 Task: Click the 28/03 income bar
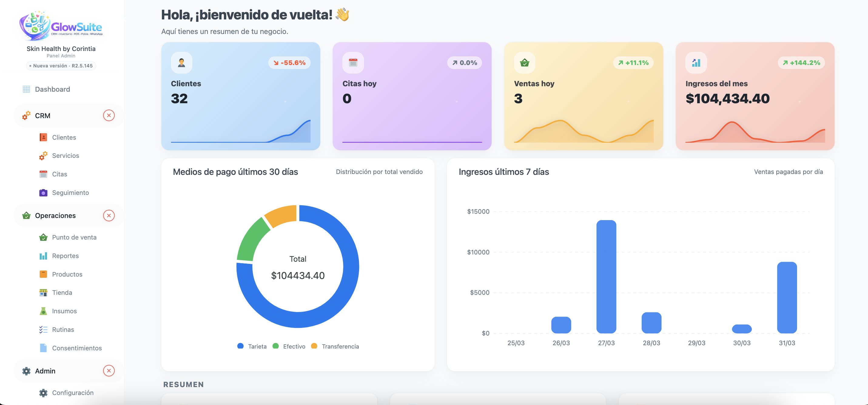click(651, 323)
